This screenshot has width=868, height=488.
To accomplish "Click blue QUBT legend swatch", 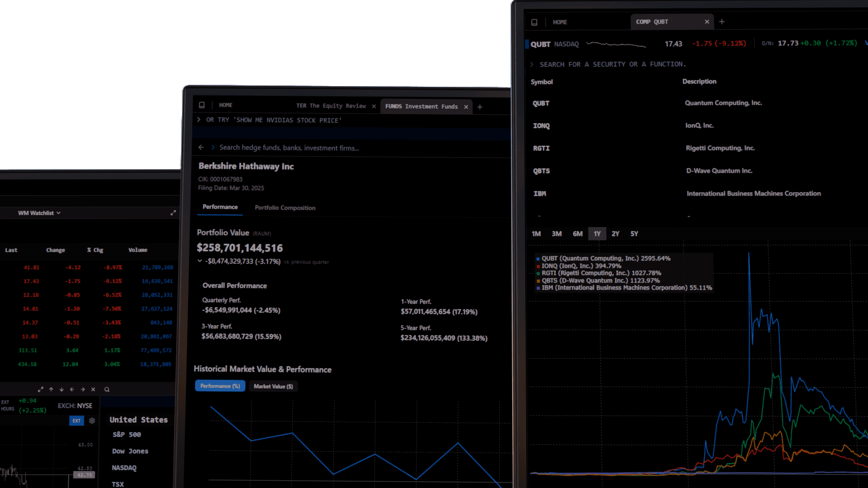I will pyautogui.click(x=538, y=259).
